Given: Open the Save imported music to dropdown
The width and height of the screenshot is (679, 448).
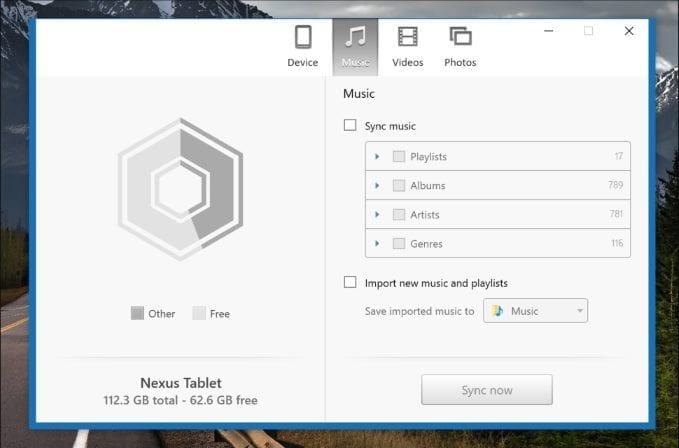Looking at the screenshot, I should tap(536, 311).
